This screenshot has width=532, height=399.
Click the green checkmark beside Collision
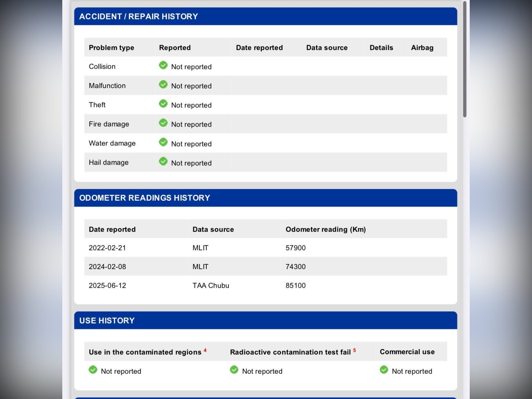[x=163, y=65]
